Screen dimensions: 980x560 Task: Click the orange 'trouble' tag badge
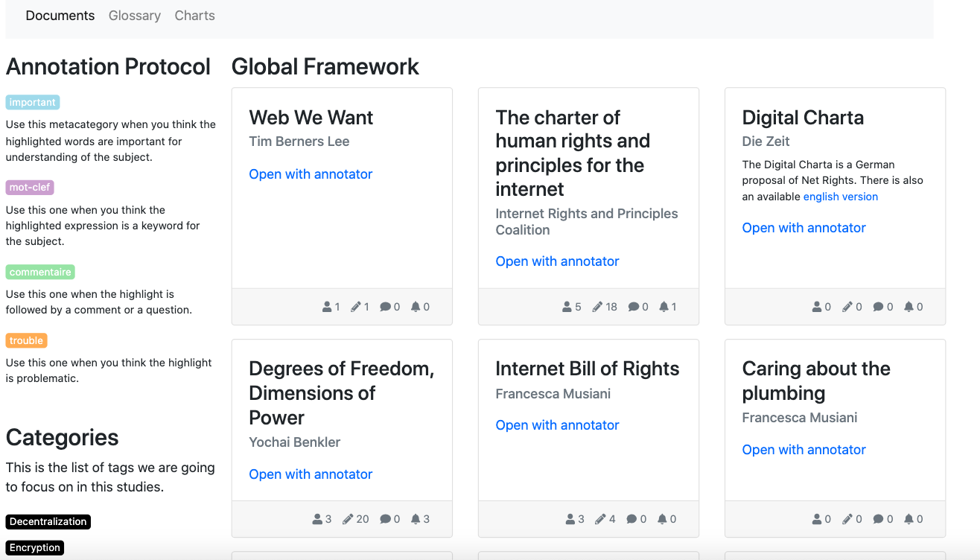[26, 340]
